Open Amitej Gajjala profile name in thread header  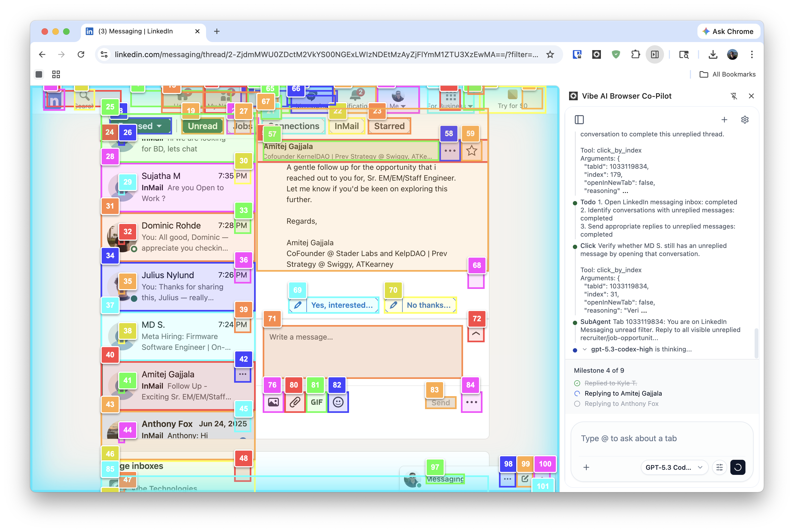tap(288, 147)
